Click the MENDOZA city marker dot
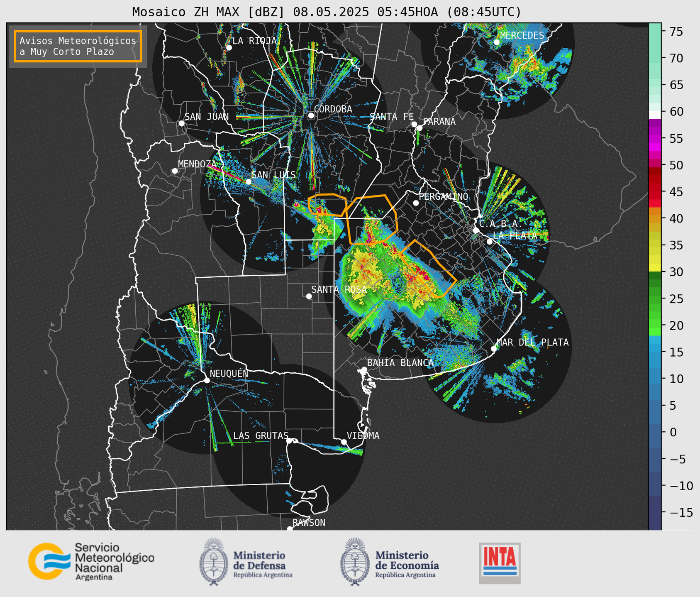This screenshot has width=700, height=597. pyautogui.click(x=175, y=171)
